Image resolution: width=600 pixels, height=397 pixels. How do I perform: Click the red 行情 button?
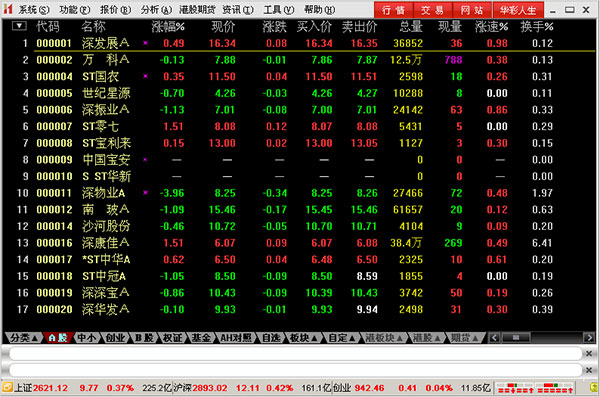point(393,10)
